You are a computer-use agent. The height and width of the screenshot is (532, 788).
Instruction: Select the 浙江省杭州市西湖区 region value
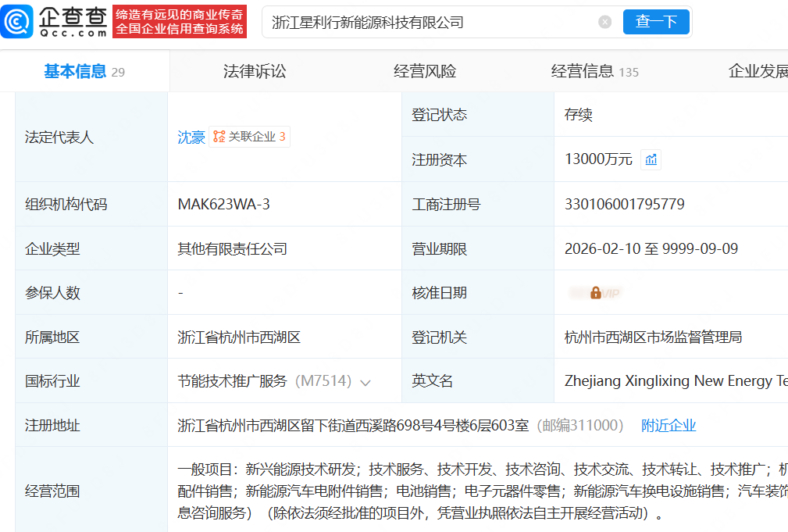pyautogui.click(x=239, y=337)
